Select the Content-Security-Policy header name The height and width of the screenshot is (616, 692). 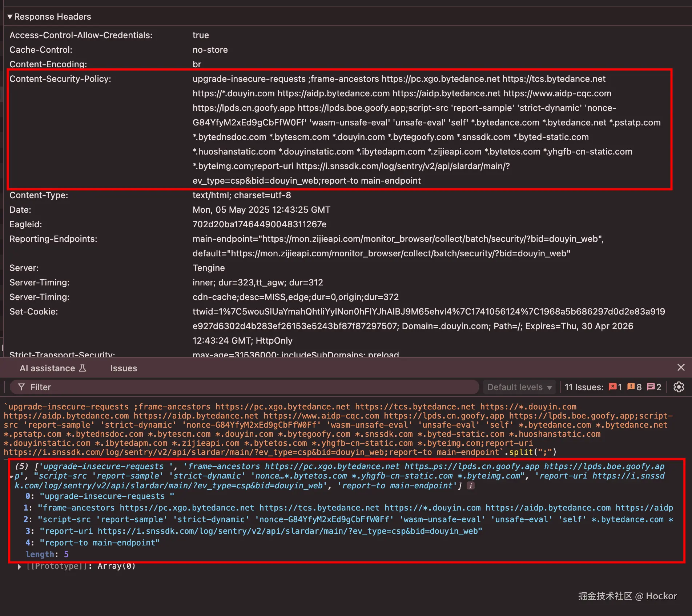click(x=60, y=79)
